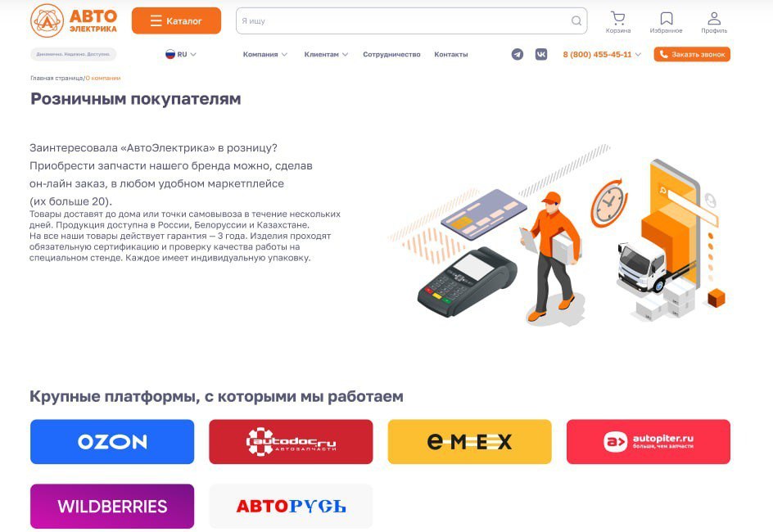Open the EMEX platform tile
Viewport: 773px width, 532px height.
click(469, 441)
